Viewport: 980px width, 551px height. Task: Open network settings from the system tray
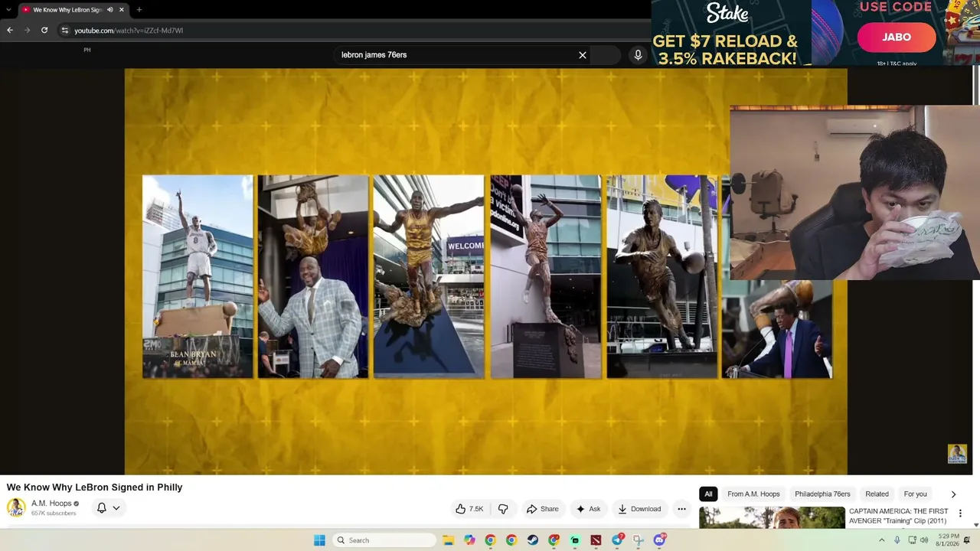[x=912, y=540]
